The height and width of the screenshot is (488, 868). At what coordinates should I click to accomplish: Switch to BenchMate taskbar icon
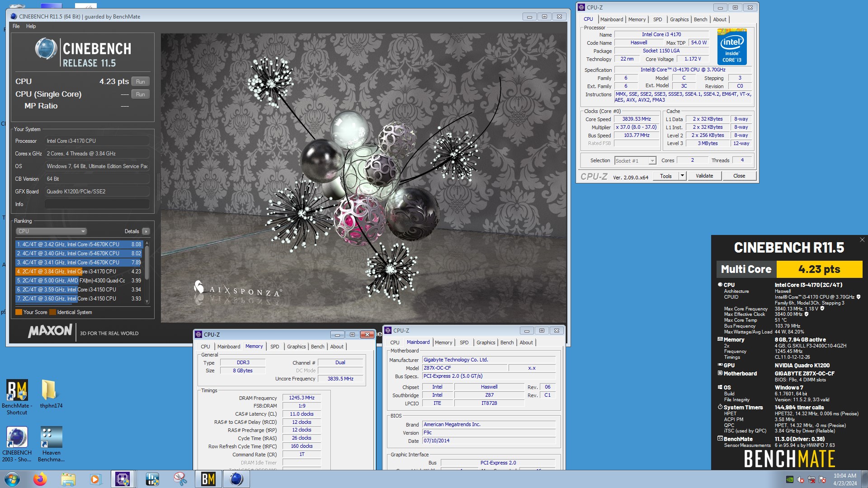tap(208, 479)
